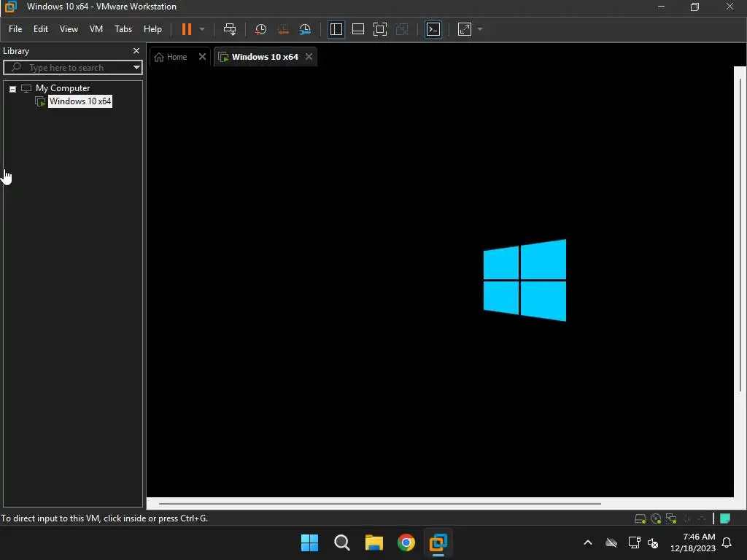Click the VM view vertical scrollbar

tap(740, 236)
